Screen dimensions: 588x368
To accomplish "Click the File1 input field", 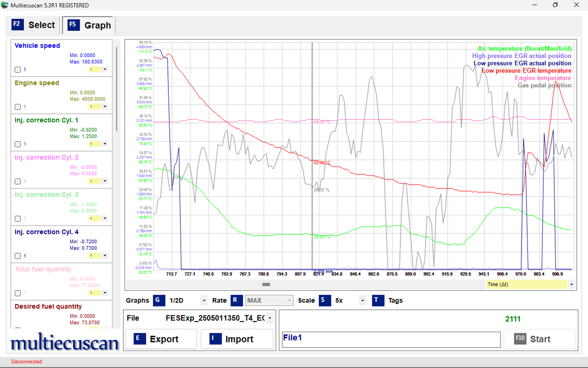I will (391, 339).
